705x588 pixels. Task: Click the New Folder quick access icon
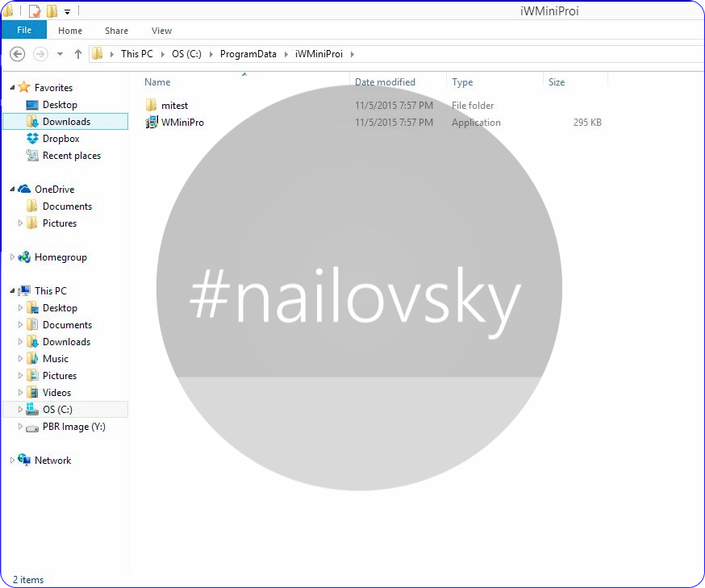(52, 11)
